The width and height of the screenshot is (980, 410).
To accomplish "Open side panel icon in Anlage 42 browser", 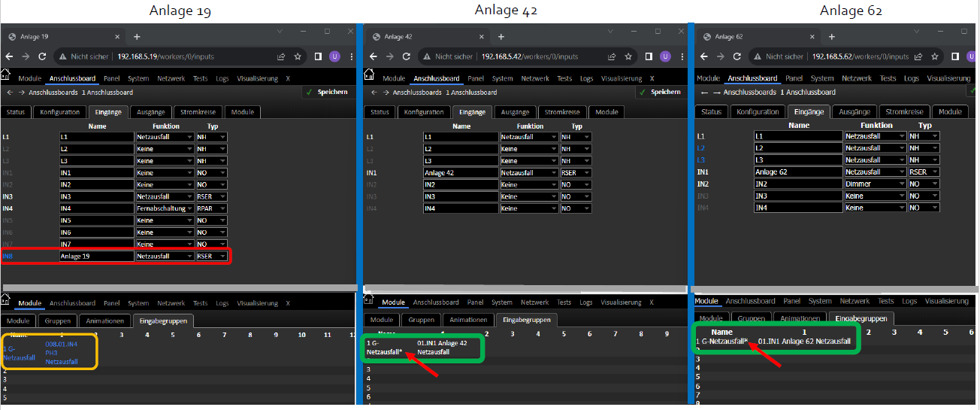I will tap(649, 56).
